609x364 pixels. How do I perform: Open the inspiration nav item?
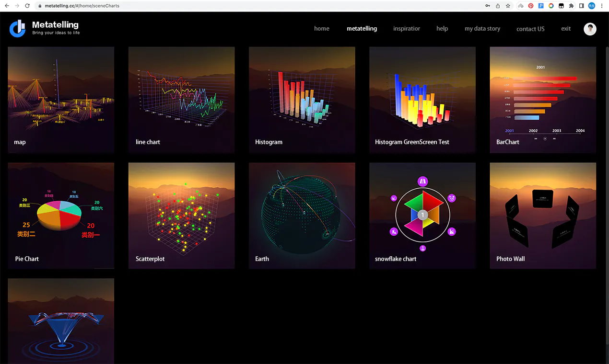(x=407, y=29)
